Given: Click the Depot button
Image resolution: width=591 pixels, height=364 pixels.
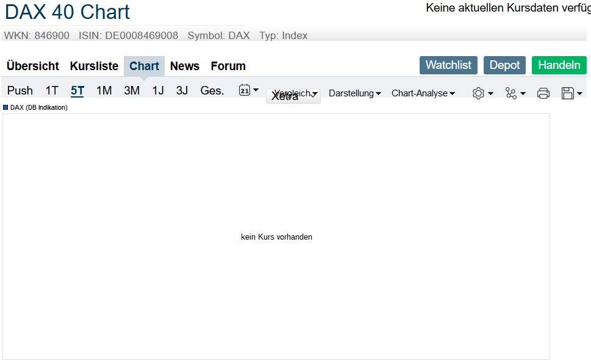Looking at the screenshot, I should [x=504, y=65].
